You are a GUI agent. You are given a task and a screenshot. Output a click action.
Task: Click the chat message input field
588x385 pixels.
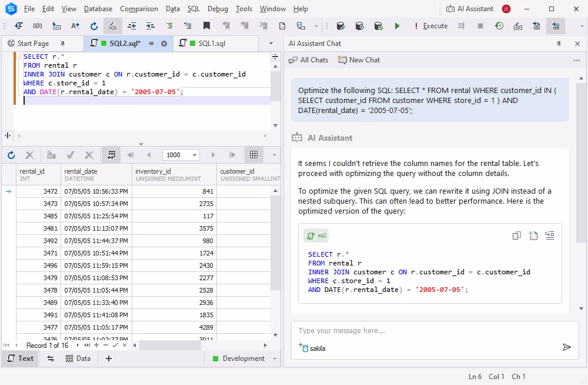(435, 331)
